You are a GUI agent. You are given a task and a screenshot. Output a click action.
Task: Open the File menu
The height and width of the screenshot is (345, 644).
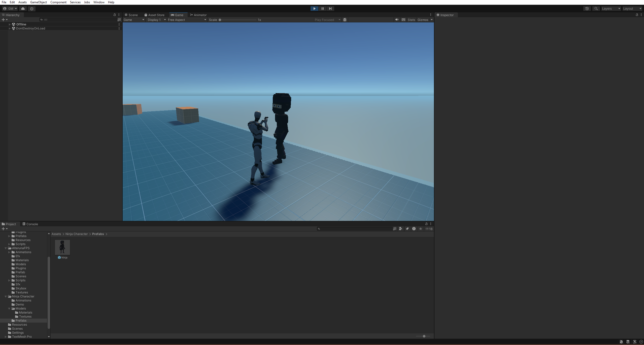click(4, 2)
